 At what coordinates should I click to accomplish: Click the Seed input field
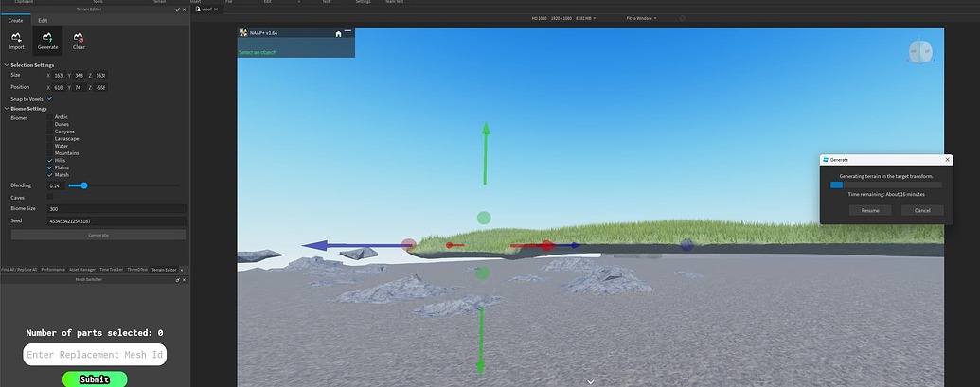[x=116, y=221]
